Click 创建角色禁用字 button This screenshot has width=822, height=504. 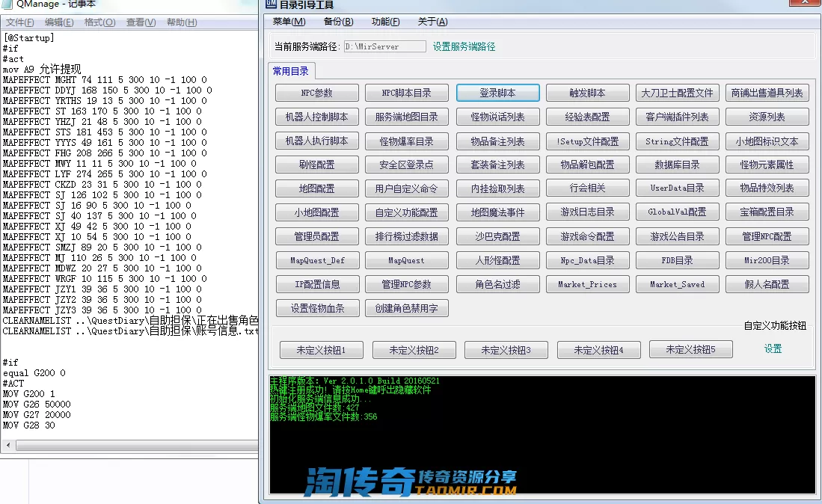pos(407,309)
